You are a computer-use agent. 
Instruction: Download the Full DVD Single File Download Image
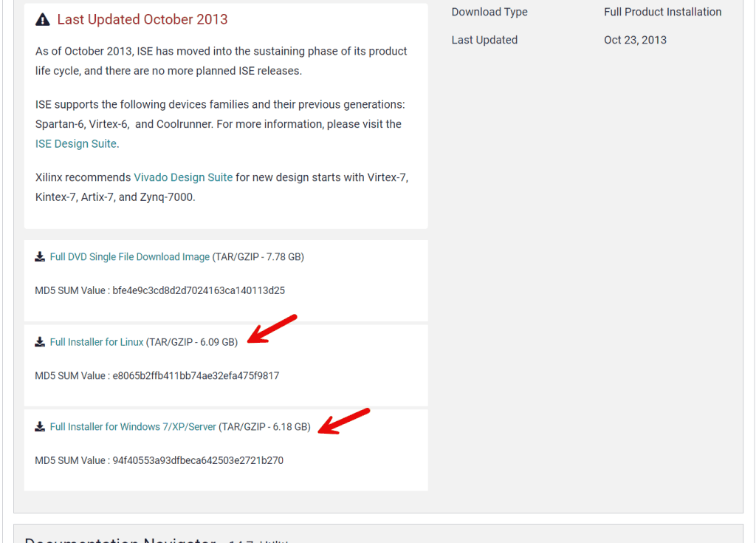coord(130,256)
